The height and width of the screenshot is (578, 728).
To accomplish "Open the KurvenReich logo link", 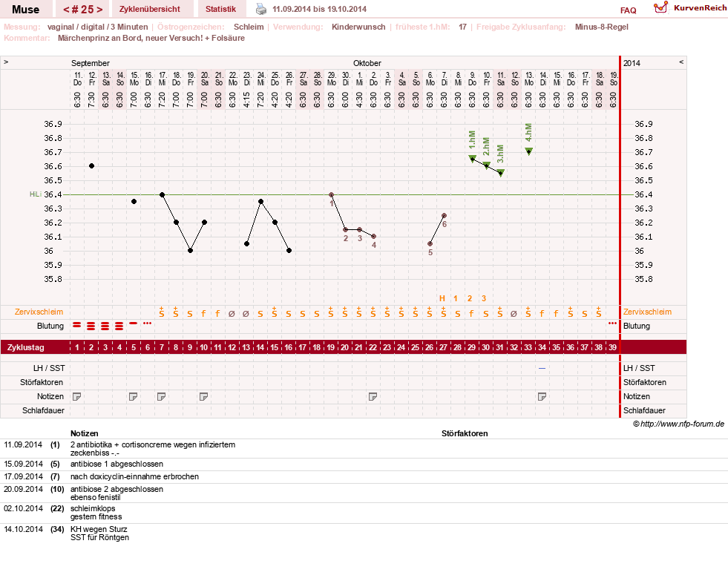I will (x=690, y=8).
